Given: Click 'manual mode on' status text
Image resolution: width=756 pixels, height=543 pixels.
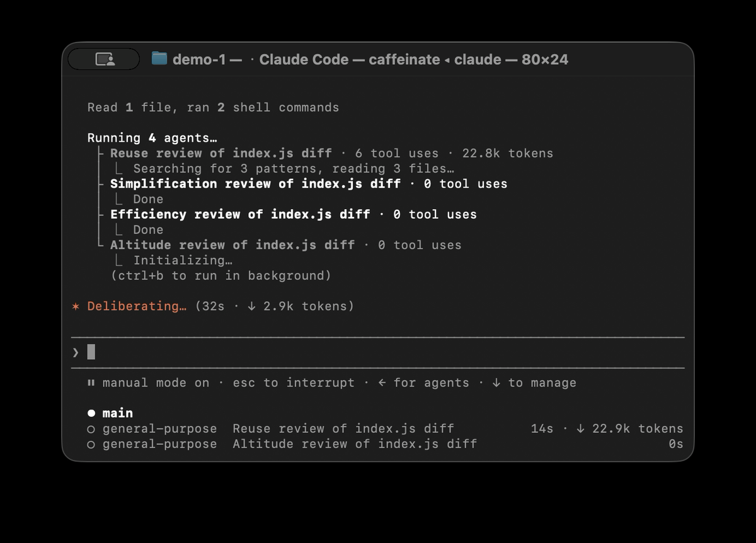Looking at the screenshot, I should point(156,383).
